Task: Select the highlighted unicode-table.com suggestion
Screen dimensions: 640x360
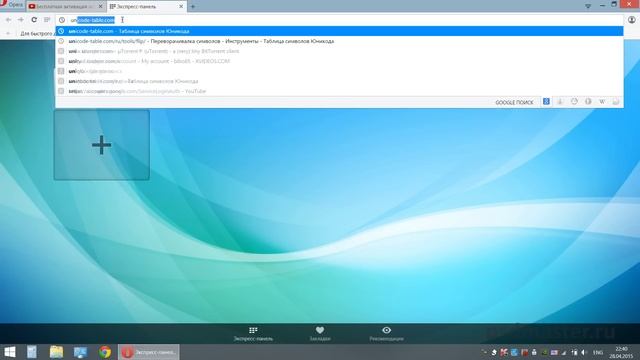Action: click(340, 31)
